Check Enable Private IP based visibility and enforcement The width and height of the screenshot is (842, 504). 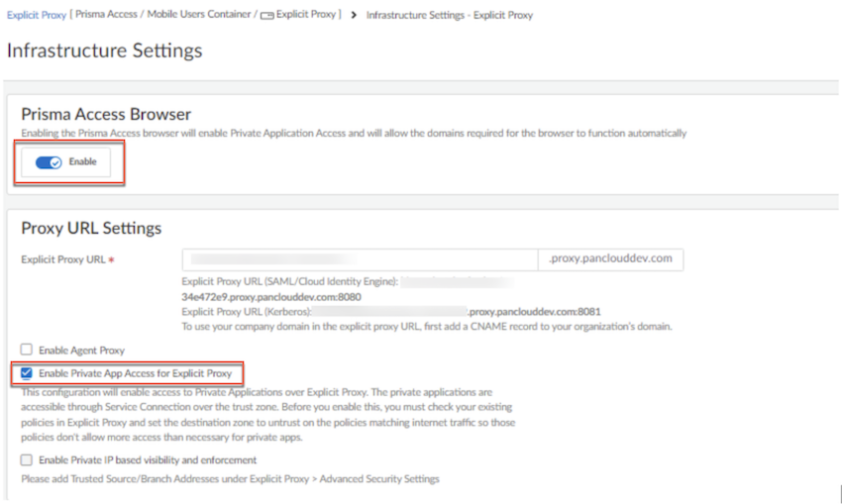[27, 460]
